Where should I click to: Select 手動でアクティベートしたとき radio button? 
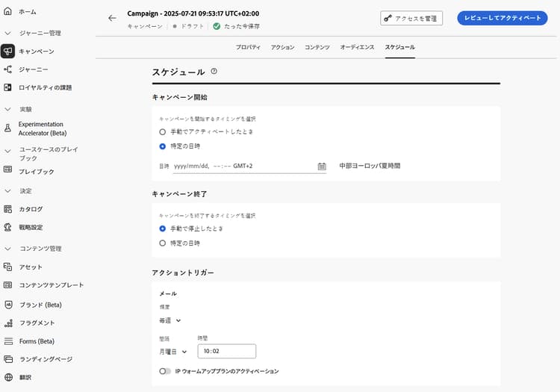163,131
